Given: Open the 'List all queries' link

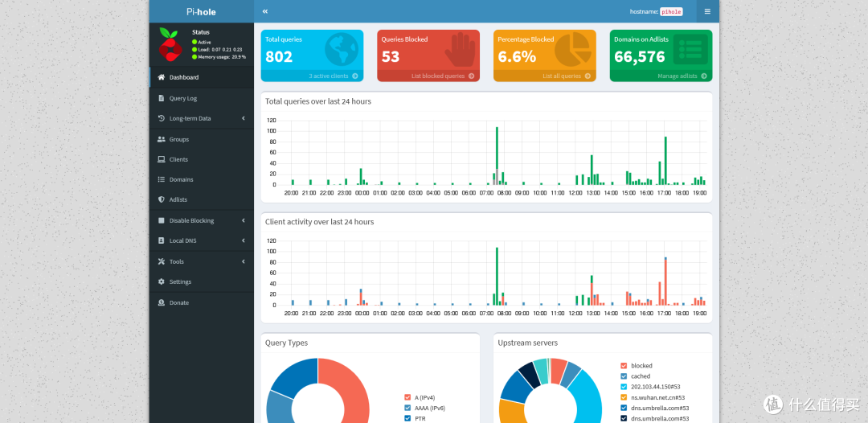Looking at the screenshot, I should (567, 76).
